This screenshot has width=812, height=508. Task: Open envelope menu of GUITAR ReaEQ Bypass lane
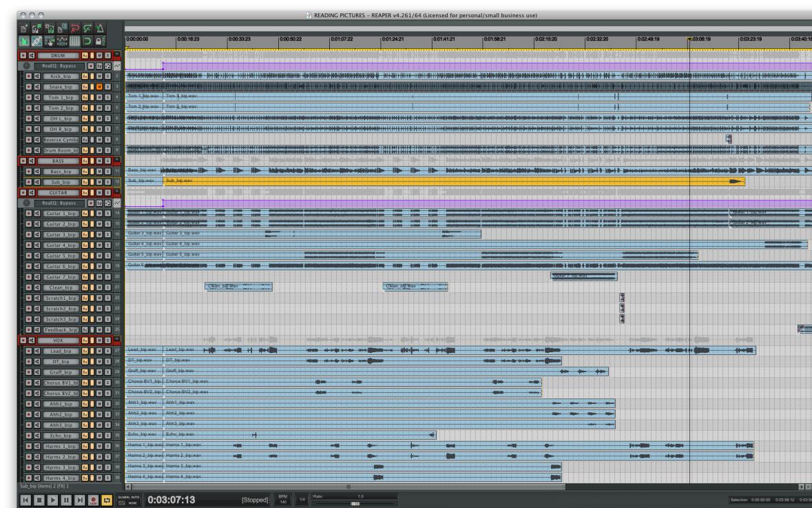(x=107, y=203)
